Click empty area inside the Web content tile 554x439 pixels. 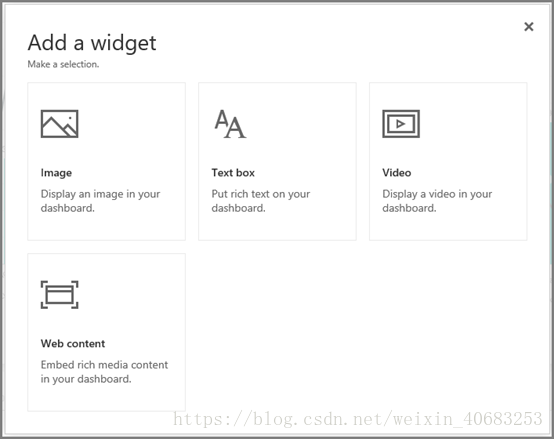tap(141, 311)
